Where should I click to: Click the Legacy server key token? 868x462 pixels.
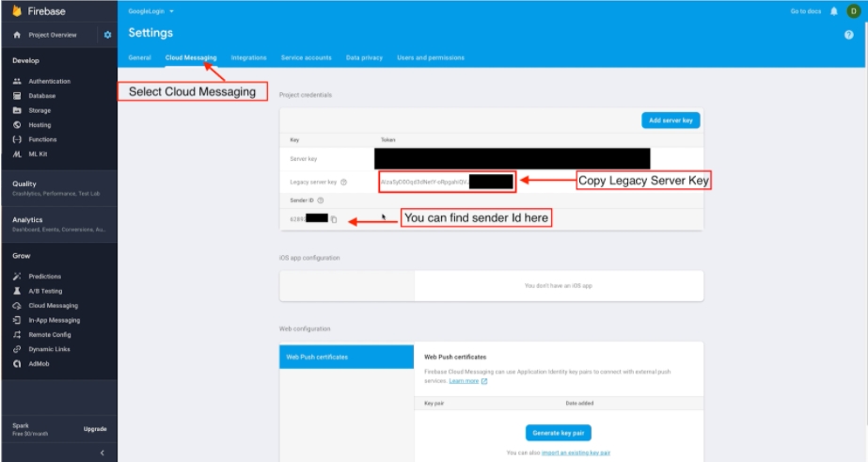pos(424,182)
